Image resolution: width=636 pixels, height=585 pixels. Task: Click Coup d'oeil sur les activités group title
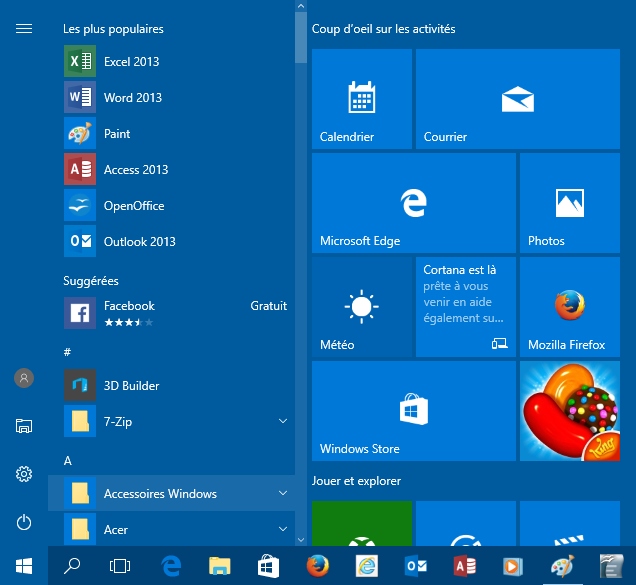pos(383,29)
